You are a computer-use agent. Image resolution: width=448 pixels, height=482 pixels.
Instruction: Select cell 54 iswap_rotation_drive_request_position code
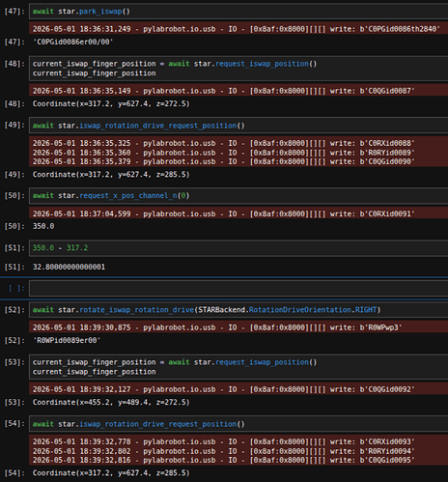[238, 424]
